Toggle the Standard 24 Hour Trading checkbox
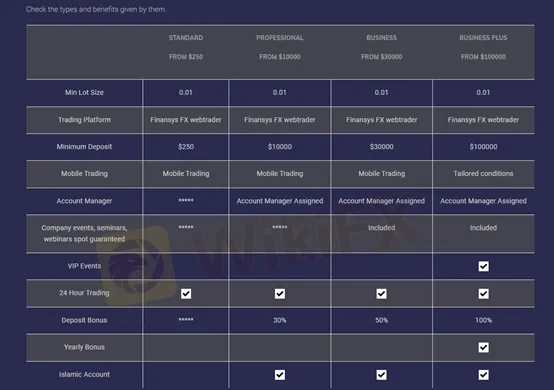The width and height of the screenshot is (554, 390). pos(186,294)
